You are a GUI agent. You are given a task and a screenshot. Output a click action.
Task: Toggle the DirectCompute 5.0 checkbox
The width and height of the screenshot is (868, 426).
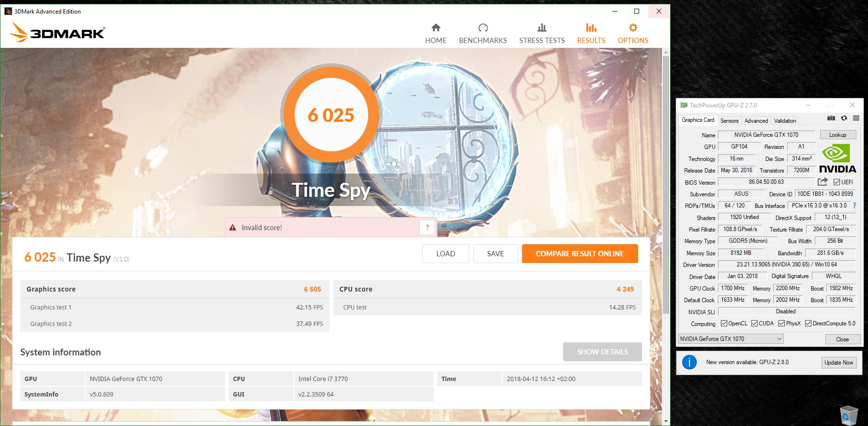[x=808, y=323]
